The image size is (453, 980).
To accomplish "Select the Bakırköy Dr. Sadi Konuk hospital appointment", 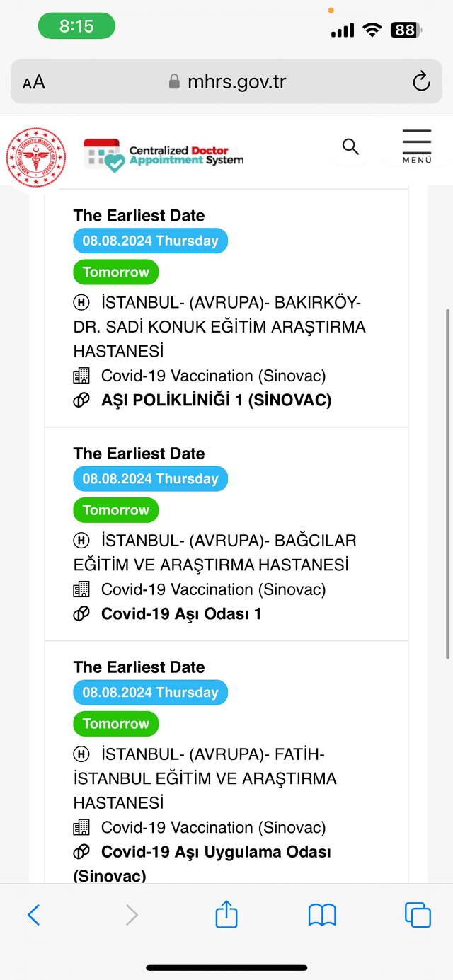I will (226, 308).
